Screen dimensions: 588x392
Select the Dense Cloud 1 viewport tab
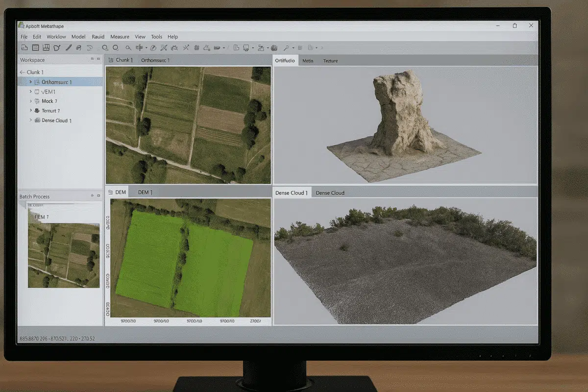pos(292,193)
